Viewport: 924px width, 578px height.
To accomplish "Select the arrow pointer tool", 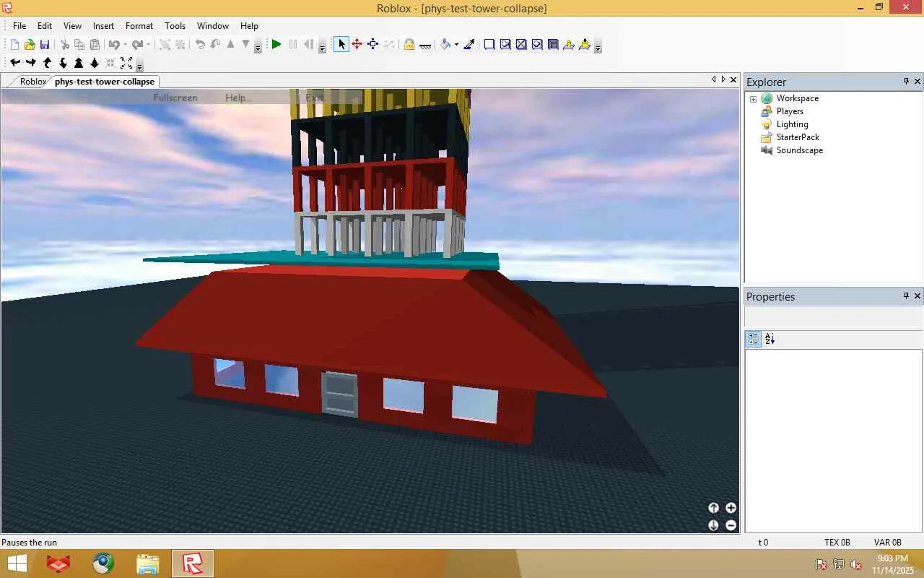I will 341,45.
